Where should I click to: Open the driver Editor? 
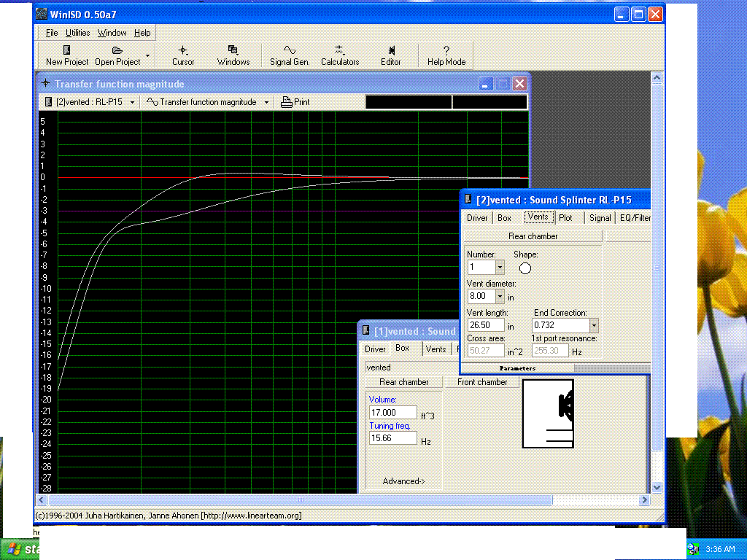tap(391, 55)
